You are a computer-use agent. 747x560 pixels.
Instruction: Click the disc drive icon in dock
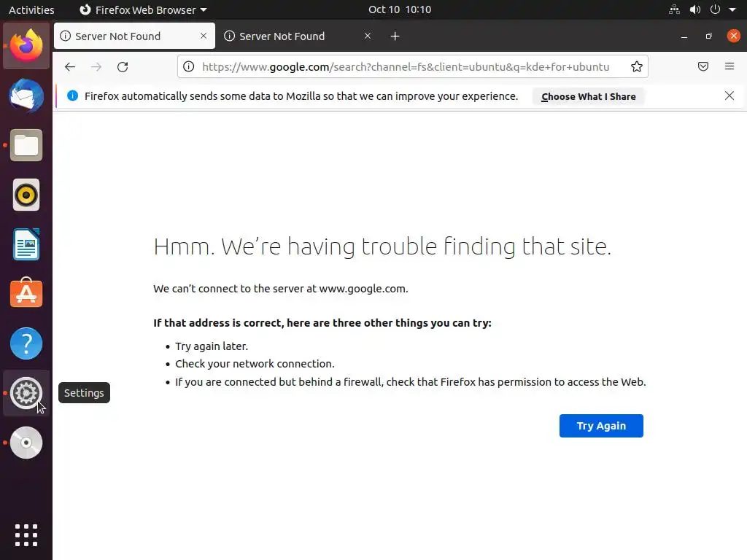(26, 443)
